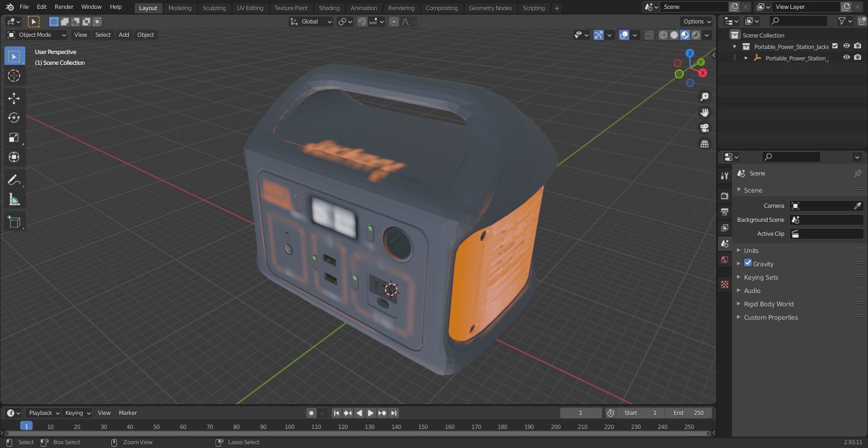Switch to the Modeling workspace tab
Image resolution: width=868 pixels, height=448 pixels.
180,8
